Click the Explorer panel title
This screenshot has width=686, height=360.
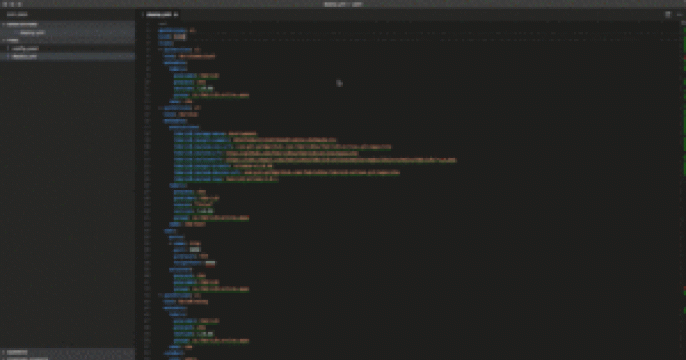click(17, 14)
